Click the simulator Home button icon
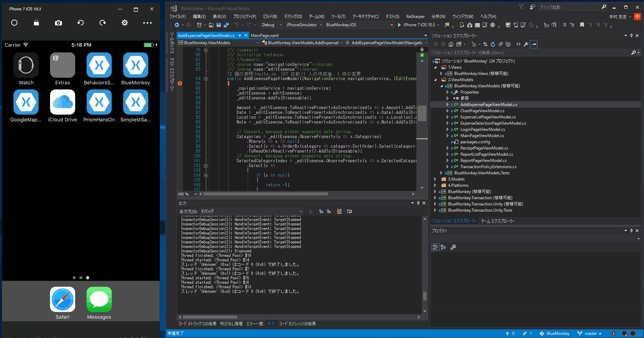 click(14, 23)
